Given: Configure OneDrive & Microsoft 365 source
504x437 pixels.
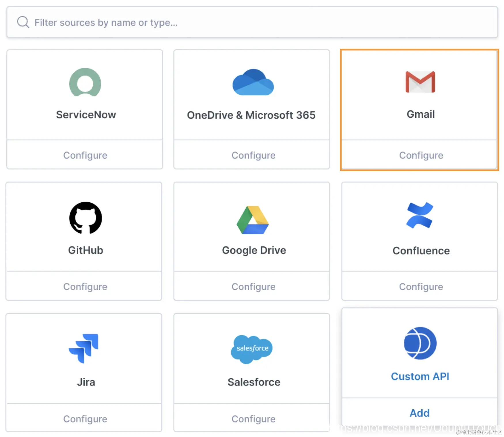Looking at the screenshot, I should click(x=253, y=155).
